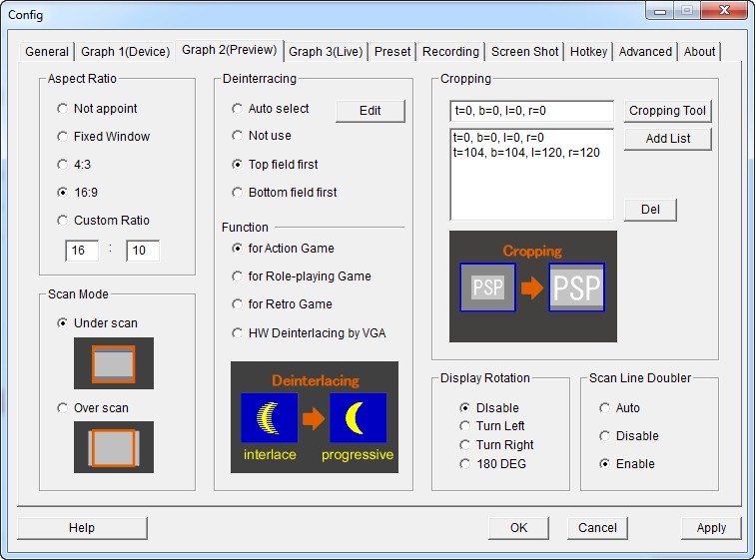Select Bottom field first option
The width and height of the screenshot is (755, 560).
238,193
